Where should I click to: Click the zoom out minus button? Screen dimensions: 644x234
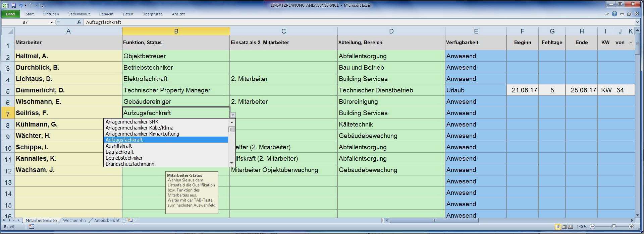click(592, 227)
